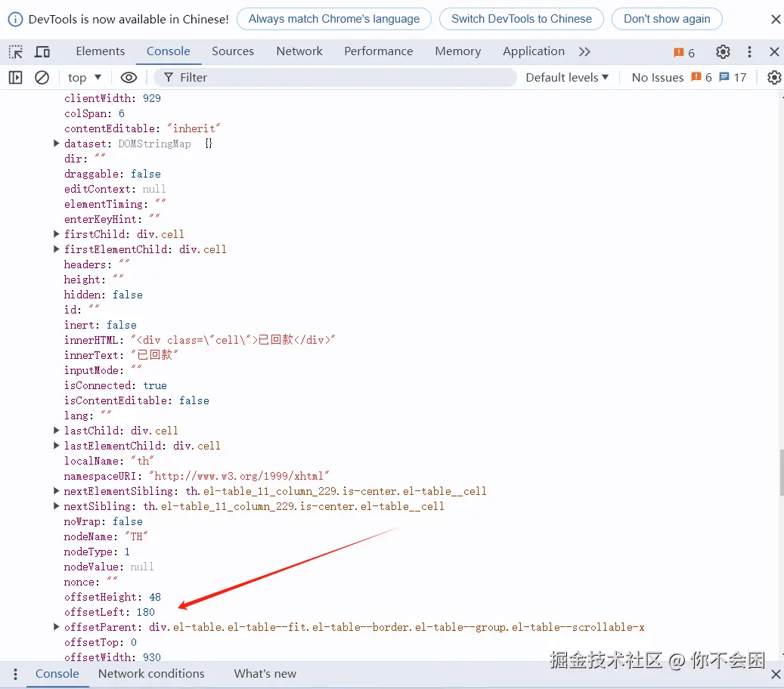The height and width of the screenshot is (689, 784).
Task: Click the 17 info issues badge
Action: 733,78
